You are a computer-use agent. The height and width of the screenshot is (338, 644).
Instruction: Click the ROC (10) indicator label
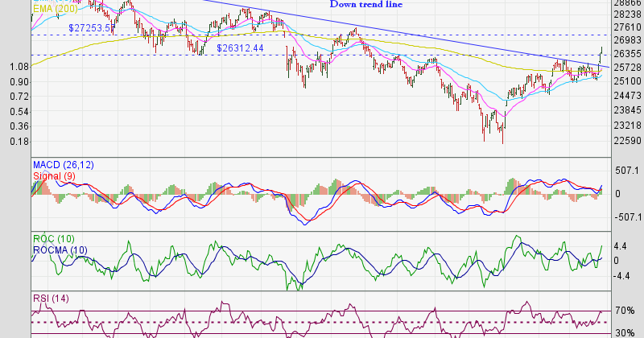point(54,239)
